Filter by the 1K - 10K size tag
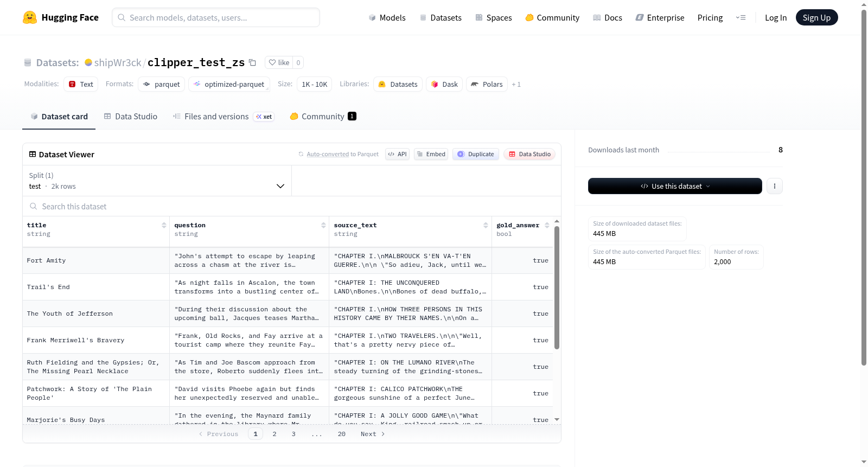 pyautogui.click(x=315, y=84)
